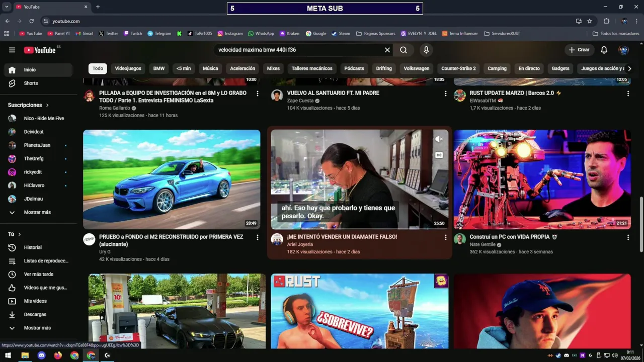The height and width of the screenshot is (362, 644).
Task: Click the magnifier search button
Action: coord(404,50)
